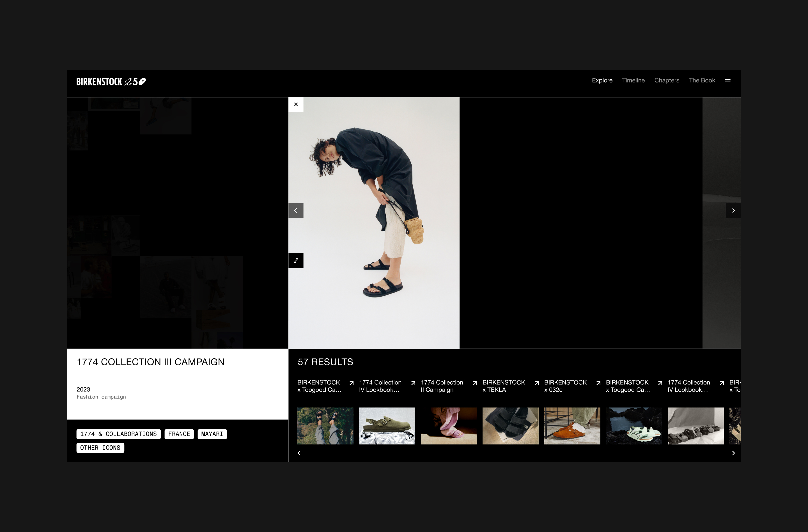The image size is (808, 532).
Task: Click the fullscreen expand arrows icon
Action: pos(296,260)
